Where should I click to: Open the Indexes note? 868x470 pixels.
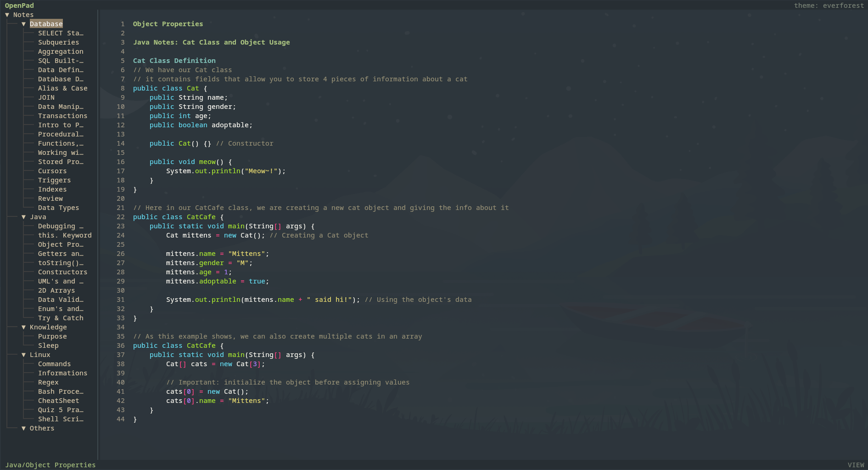click(x=52, y=189)
